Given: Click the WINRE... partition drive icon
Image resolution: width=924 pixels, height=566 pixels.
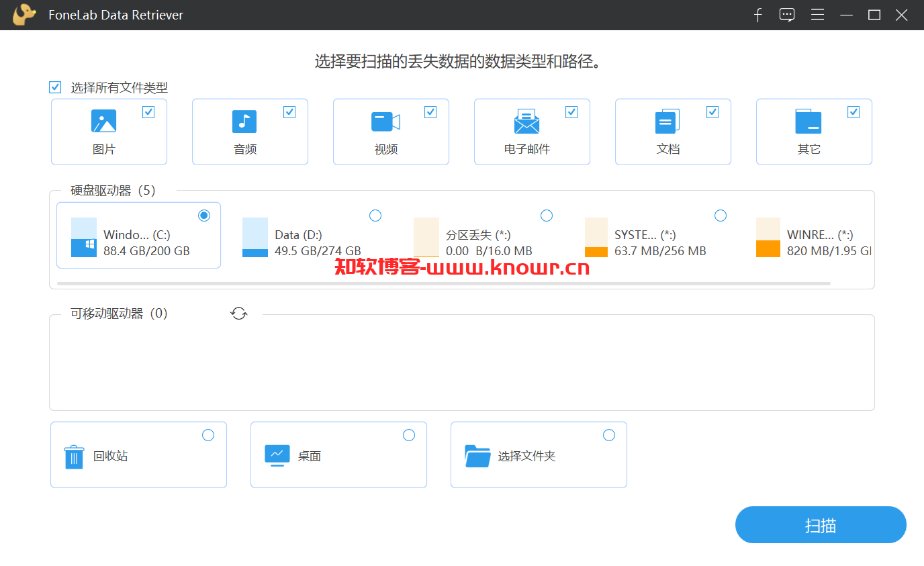Looking at the screenshot, I should 768,237.
